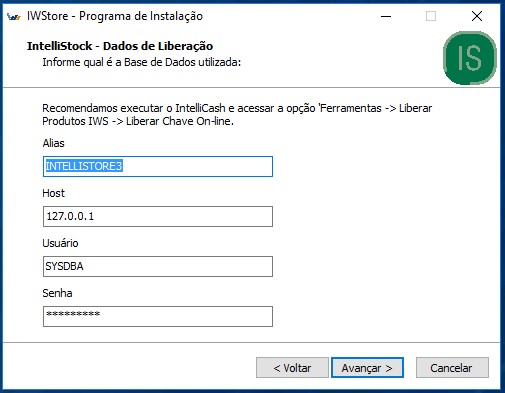Click the window title 'IWStore - Programa de Instalação'
505x393 pixels.
(115, 16)
